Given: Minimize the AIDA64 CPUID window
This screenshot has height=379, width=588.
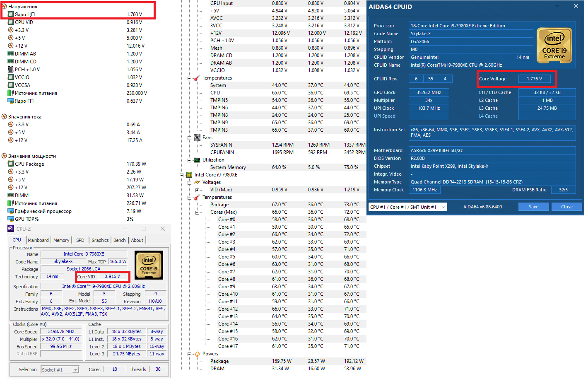Looking at the screenshot, I should (x=558, y=6).
